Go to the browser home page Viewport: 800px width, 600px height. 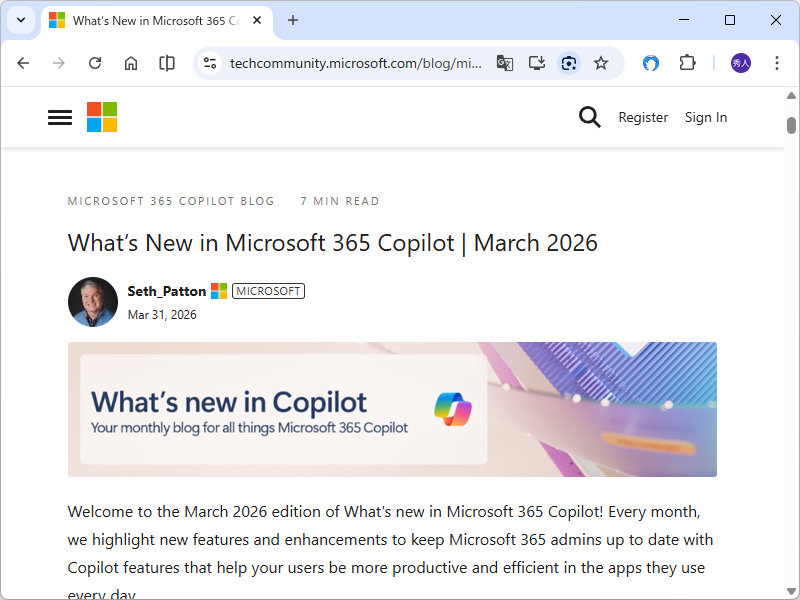[x=131, y=63]
